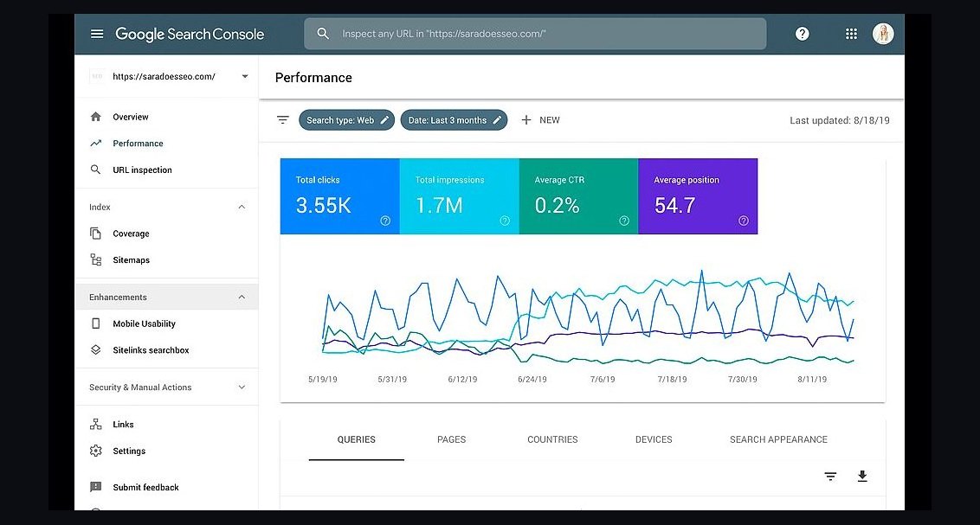Collapse the Index section chevron
Viewport: 980px width, 525px height.
click(x=242, y=207)
